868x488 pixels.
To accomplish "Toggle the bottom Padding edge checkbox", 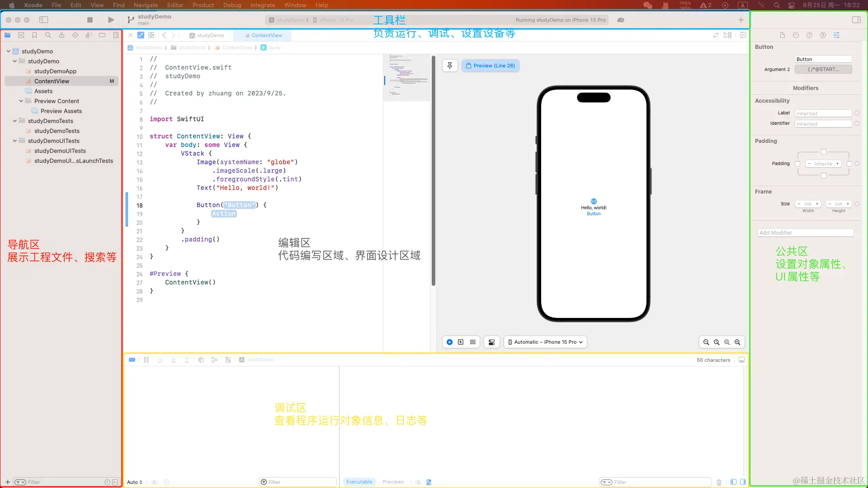I will click(823, 175).
